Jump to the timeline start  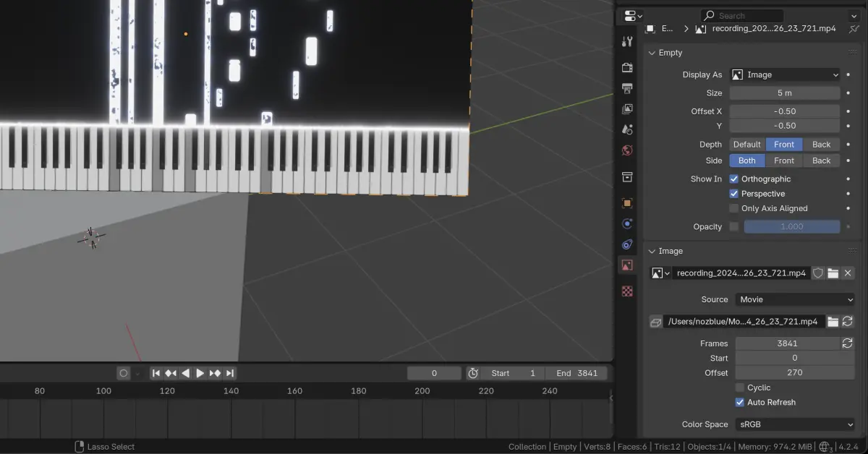tap(156, 373)
